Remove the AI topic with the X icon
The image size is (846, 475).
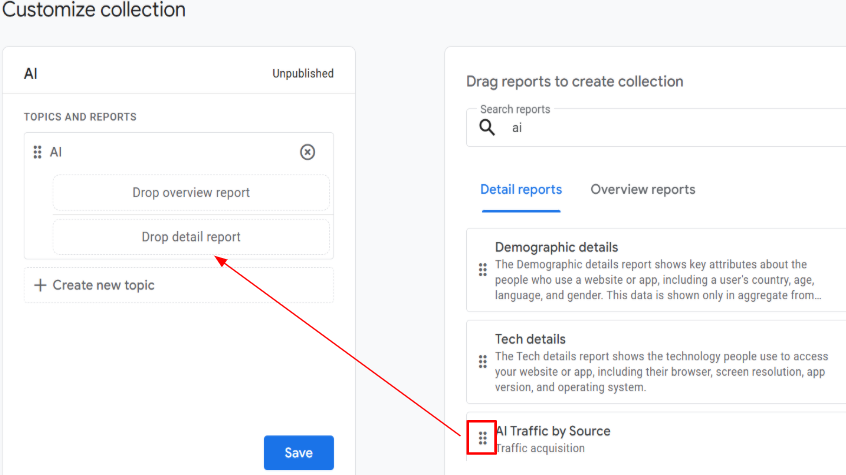pyautogui.click(x=308, y=152)
